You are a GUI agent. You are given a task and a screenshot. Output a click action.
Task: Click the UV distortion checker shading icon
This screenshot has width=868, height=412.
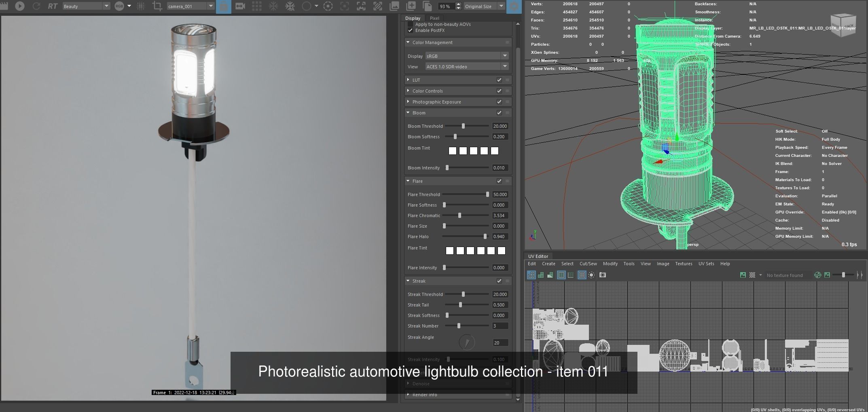click(550, 275)
